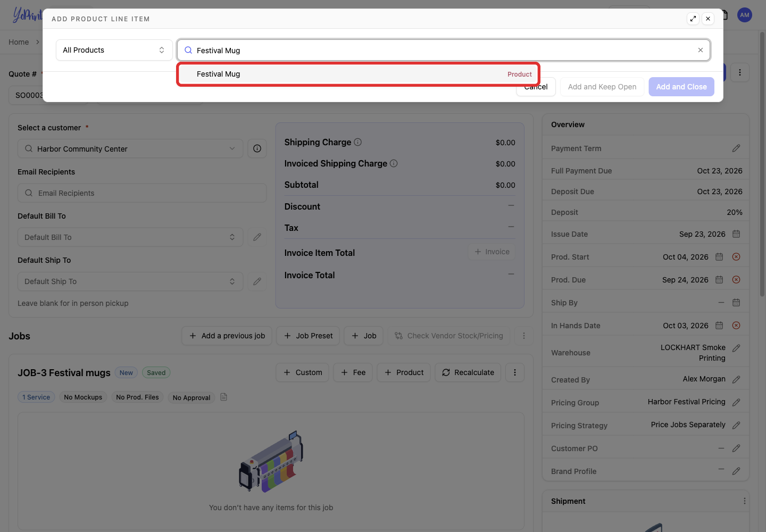Clear the Prod. Due date
The image size is (766, 532).
coord(736,280)
